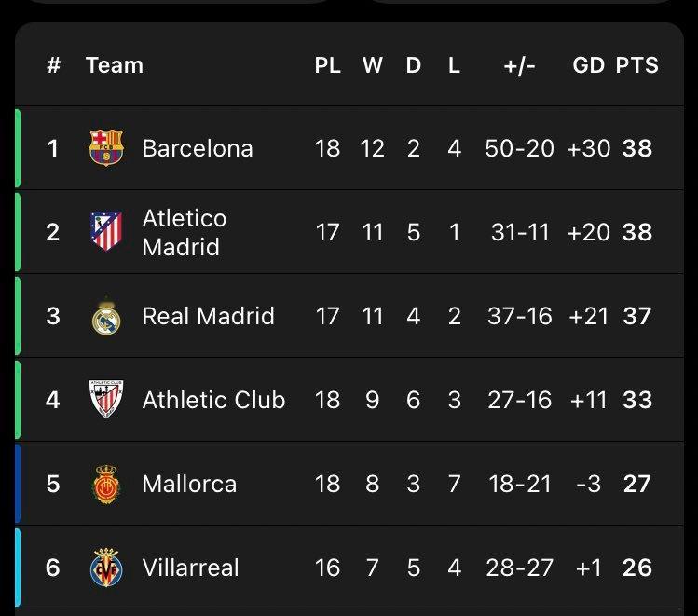Select the W column header
Screen dimensions: 698x616
point(372,65)
